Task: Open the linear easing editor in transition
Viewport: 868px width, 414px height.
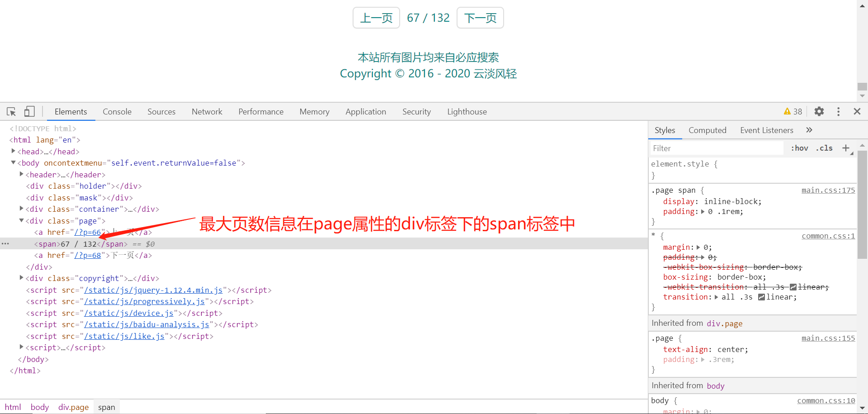Action: [761, 297]
